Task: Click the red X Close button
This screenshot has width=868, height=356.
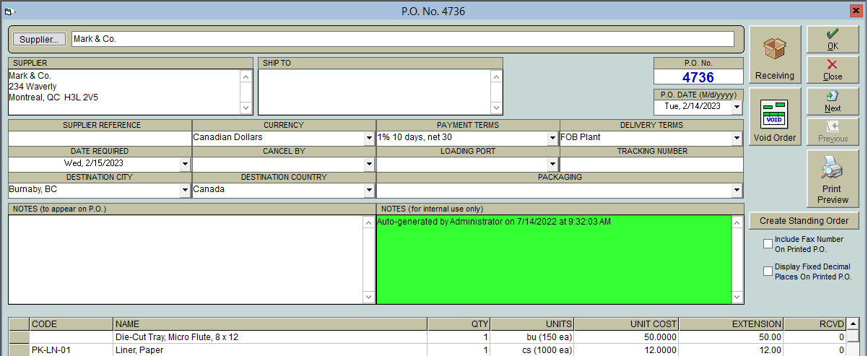Action: tap(833, 70)
